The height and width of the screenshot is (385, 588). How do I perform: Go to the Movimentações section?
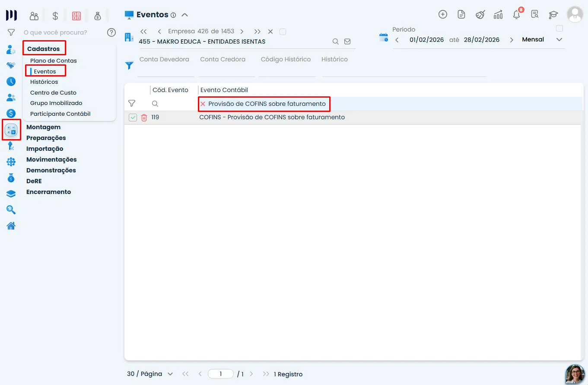(x=51, y=159)
